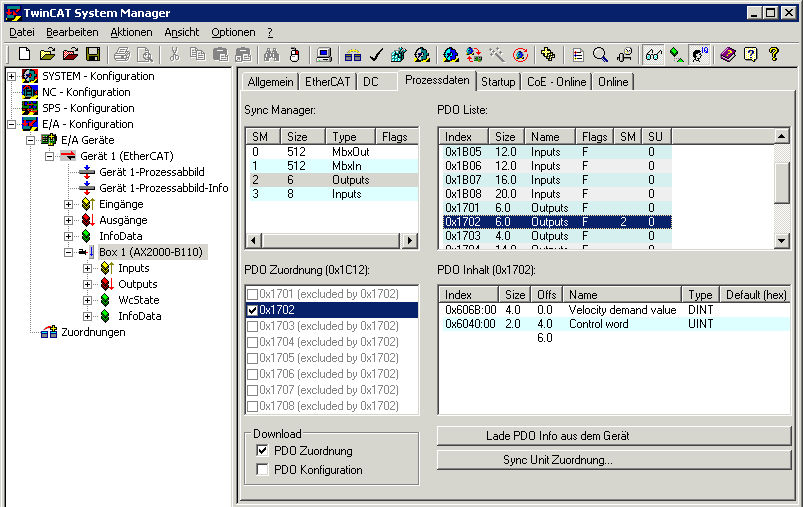Switch to the DC tab
Image resolution: width=803 pixels, height=507 pixels.
tap(371, 82)
